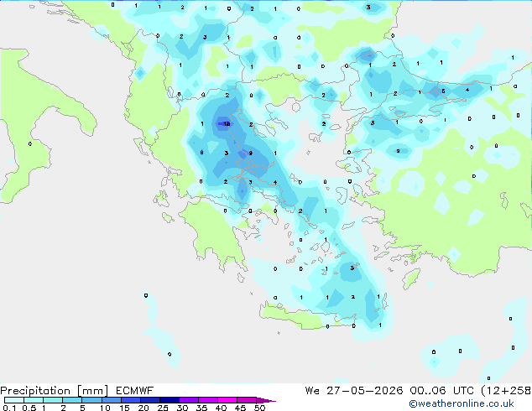Click the '50' legend tick label
Screen dimensions: 532x411
(259, 408)
